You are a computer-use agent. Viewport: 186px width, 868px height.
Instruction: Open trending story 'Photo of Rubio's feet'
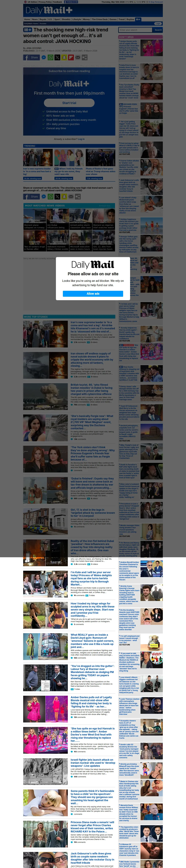tap(100, 171)
